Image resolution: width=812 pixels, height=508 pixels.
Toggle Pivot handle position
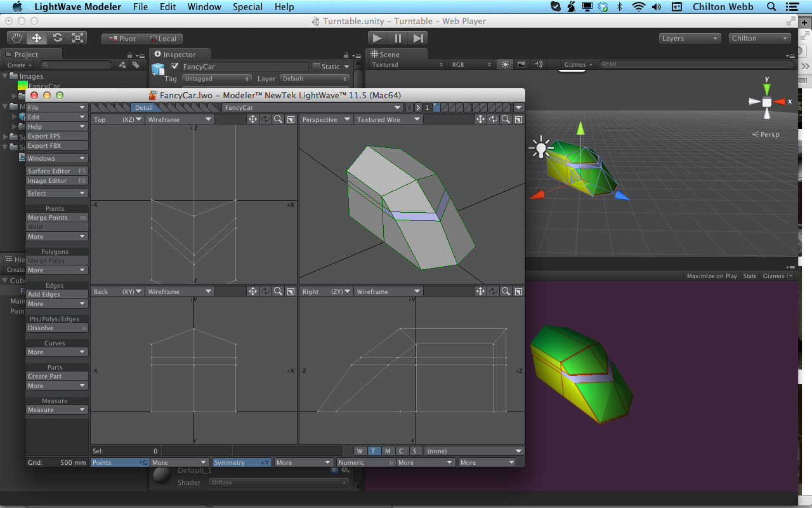pyautogui.click(x=122, y=39)
